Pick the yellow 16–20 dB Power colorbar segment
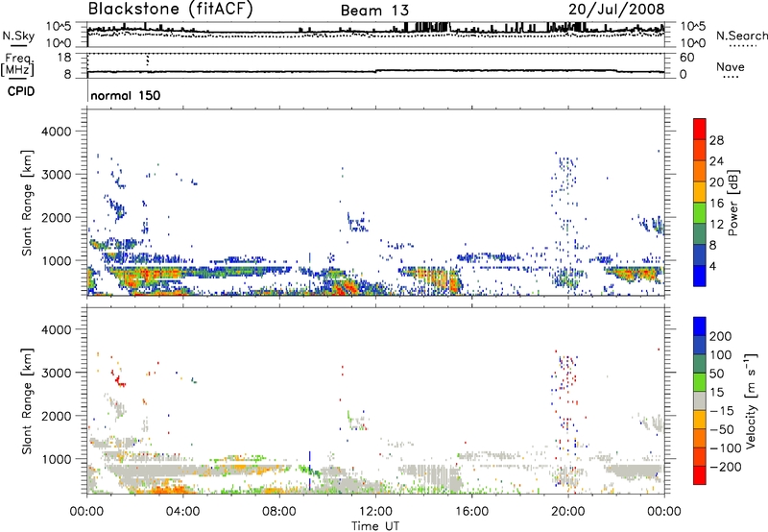Screen dimensions: 768x532 [700, 192]
